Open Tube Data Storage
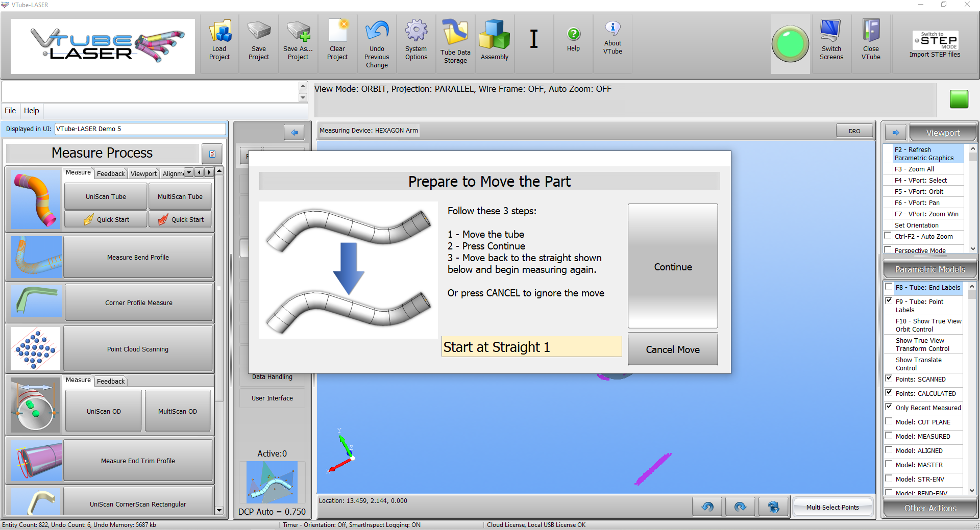Viewport: 980px width, 530px height. coord(455,43)
